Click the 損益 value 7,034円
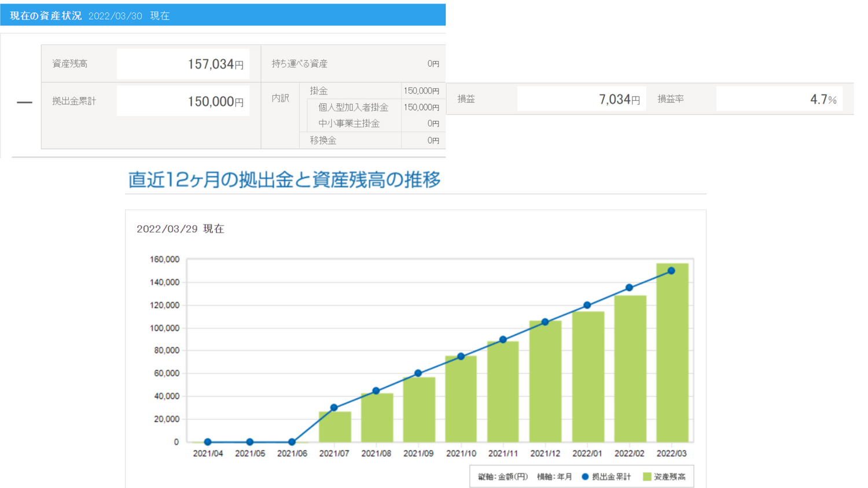The width and height of the screenshot is (868, 488). click(619, 100)
